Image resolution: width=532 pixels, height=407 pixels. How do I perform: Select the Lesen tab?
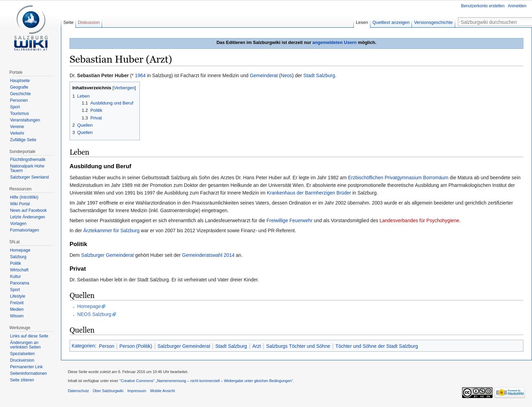coord(362,22)
